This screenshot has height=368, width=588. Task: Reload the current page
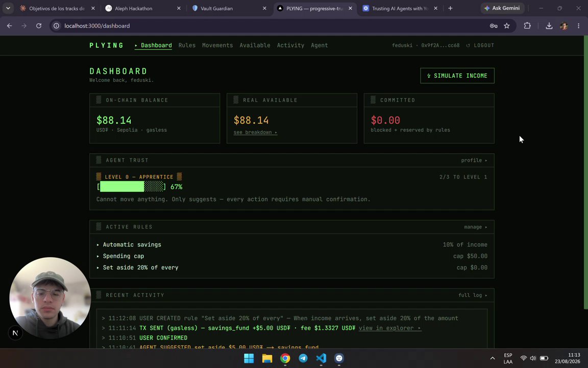click(39, 26)
